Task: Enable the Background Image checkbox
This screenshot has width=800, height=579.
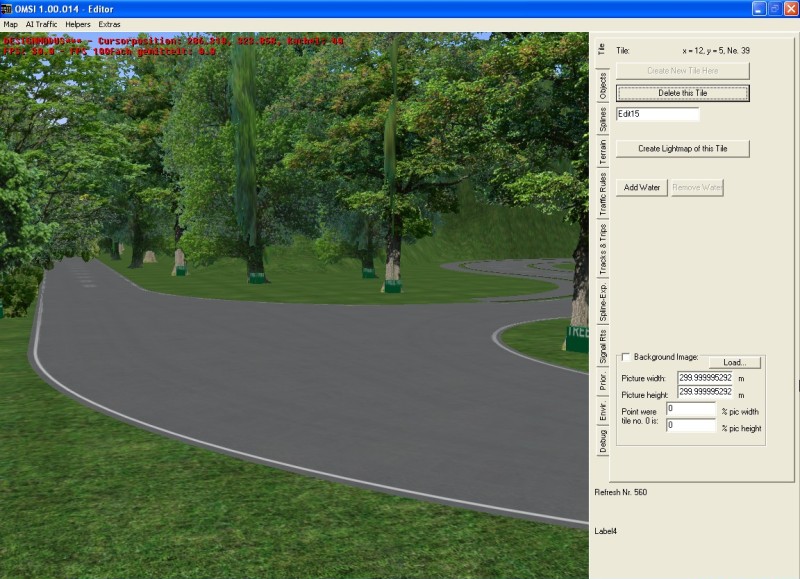Action: click(x=626, y=357)
